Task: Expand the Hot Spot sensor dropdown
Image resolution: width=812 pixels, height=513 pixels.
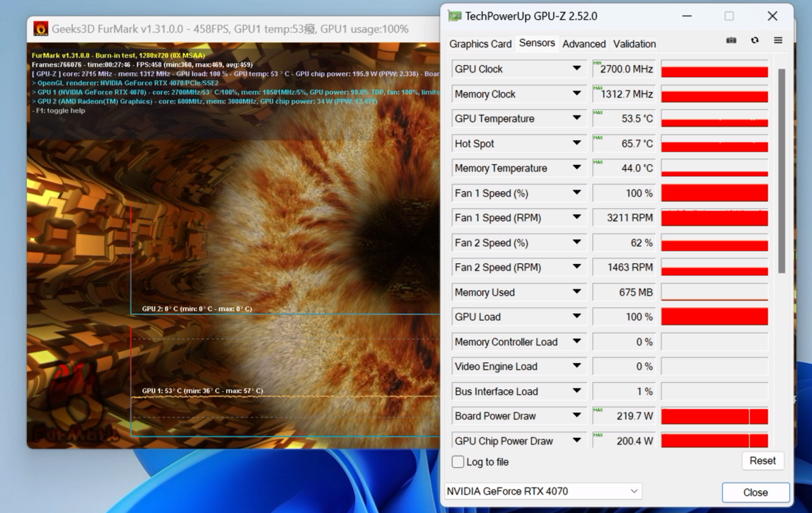Action: (576, 143)
